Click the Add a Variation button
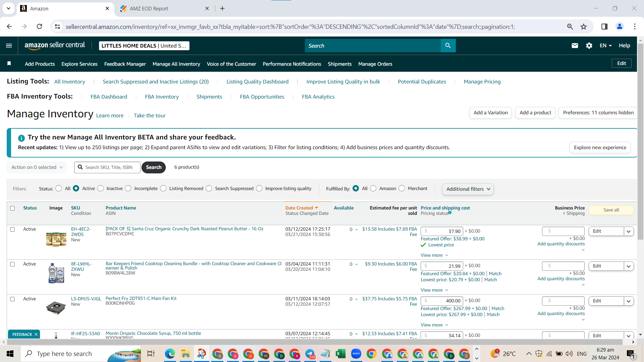The image size is (644, 362). pyautogui.click(x=490, y=113)
